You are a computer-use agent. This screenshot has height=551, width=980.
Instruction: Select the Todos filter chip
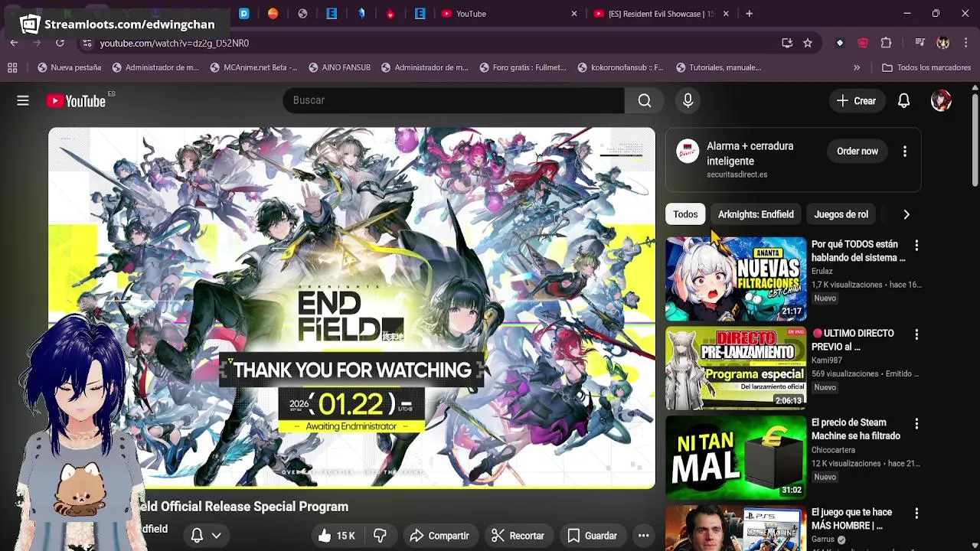coord(685,214)
